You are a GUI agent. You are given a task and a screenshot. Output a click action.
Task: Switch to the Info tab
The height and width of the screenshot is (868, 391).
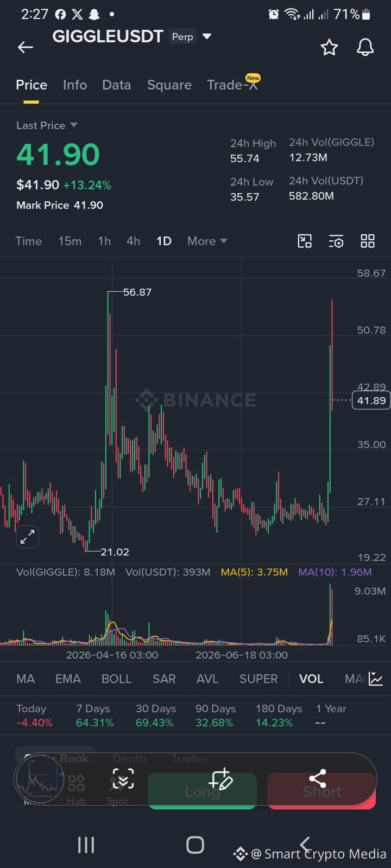tap(75, 85)
